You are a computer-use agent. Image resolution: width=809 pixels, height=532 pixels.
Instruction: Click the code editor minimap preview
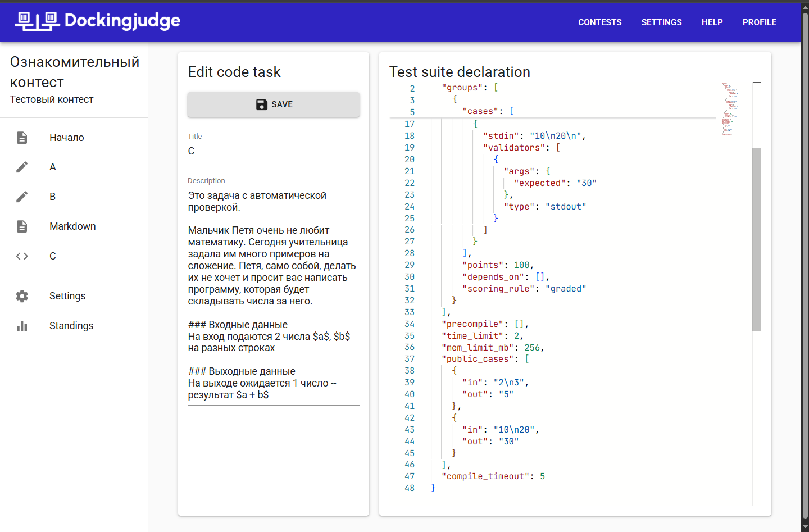pos(729,109)
